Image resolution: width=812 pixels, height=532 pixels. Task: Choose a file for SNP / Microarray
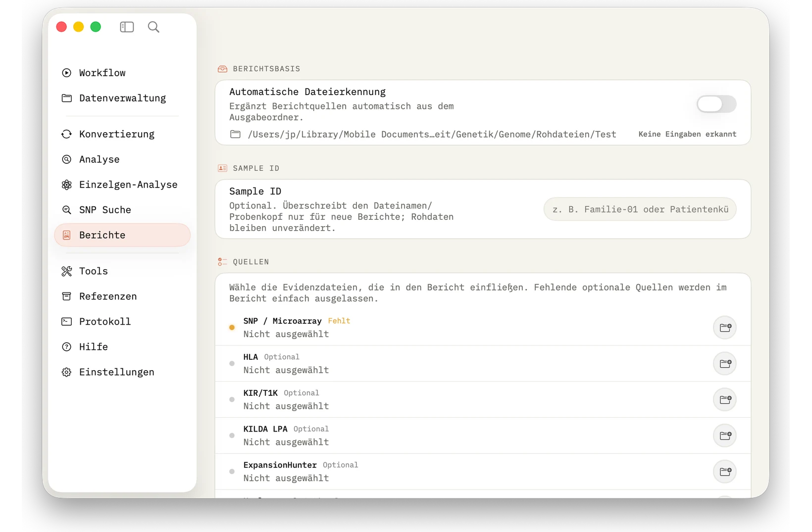725,328
